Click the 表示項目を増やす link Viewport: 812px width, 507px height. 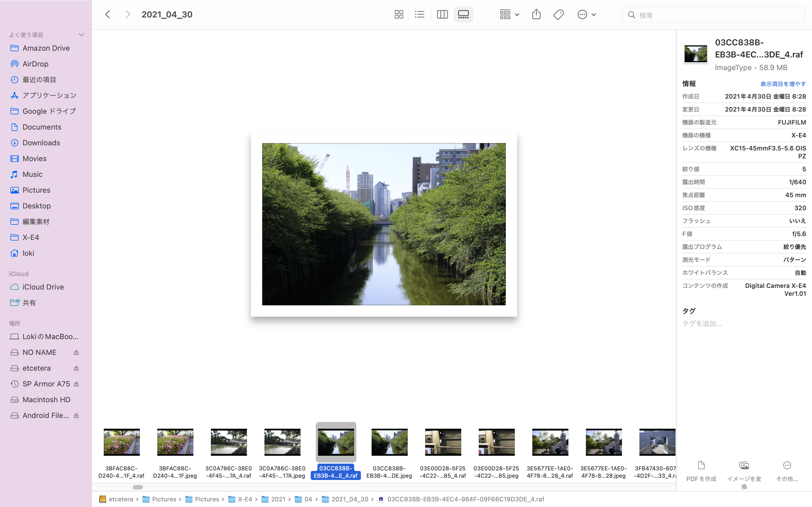point(783,84)
